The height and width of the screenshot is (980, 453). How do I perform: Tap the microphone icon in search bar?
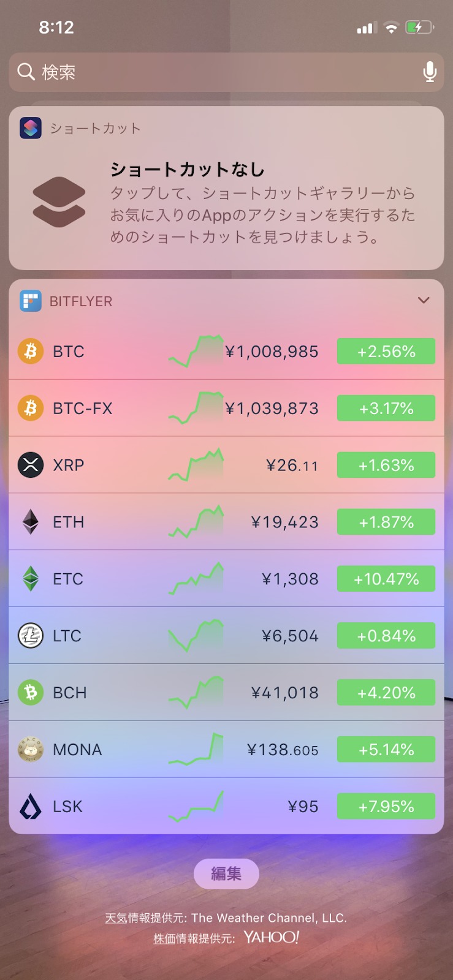coord(430,72)
